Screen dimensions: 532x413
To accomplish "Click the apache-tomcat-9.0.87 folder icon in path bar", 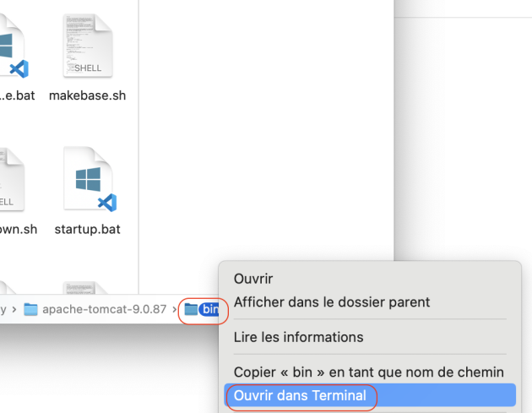I will [x=31, y=310].
